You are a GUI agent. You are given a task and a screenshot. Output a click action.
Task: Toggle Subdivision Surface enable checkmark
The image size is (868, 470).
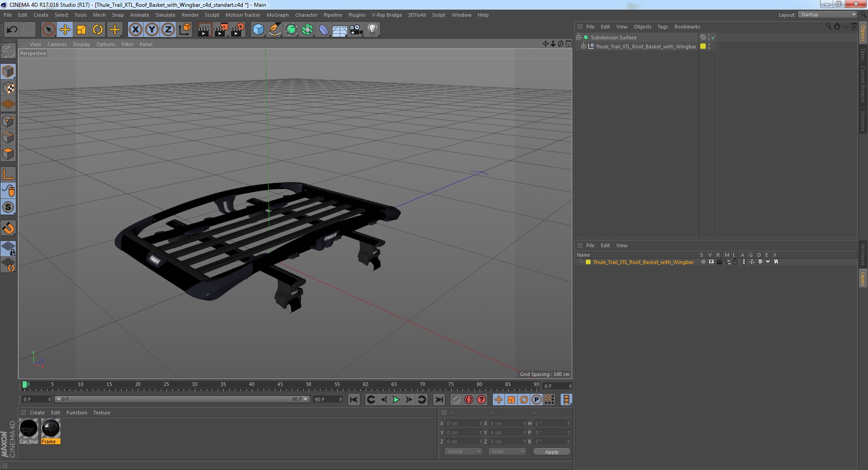tap(713, 38)
